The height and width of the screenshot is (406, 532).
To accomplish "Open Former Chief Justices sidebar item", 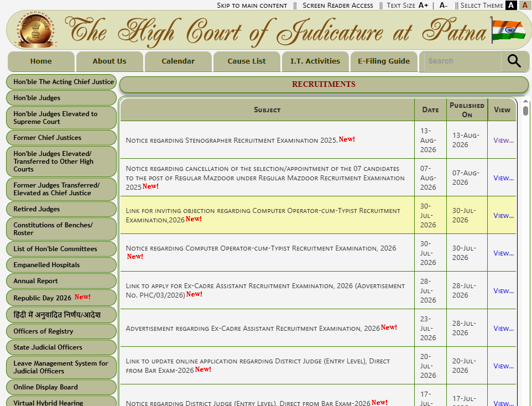I will (61, 138).
